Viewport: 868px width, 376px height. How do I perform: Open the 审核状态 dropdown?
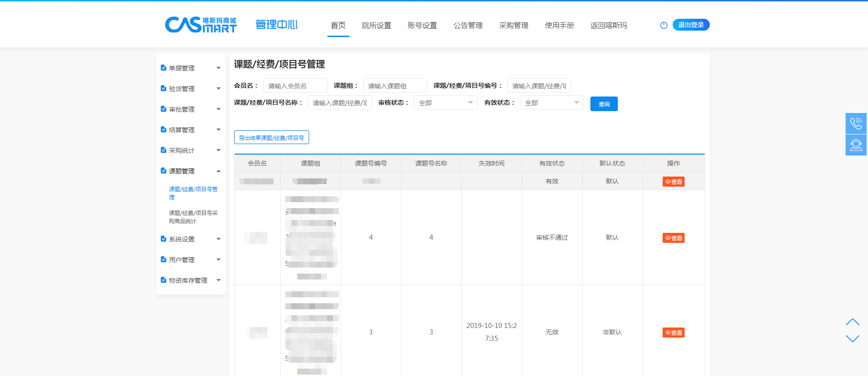[x=445, y=103]
